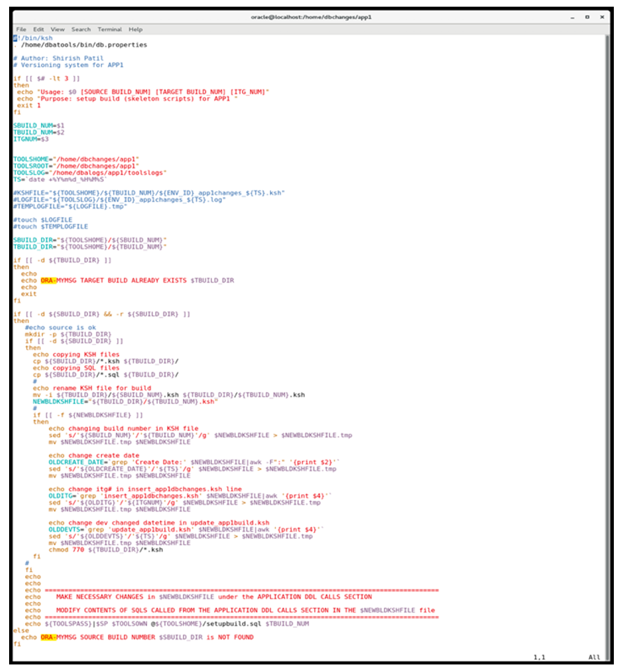Click the window title oracle@localhost
Viewport: 626px width, 672px height.
[311, 17]
